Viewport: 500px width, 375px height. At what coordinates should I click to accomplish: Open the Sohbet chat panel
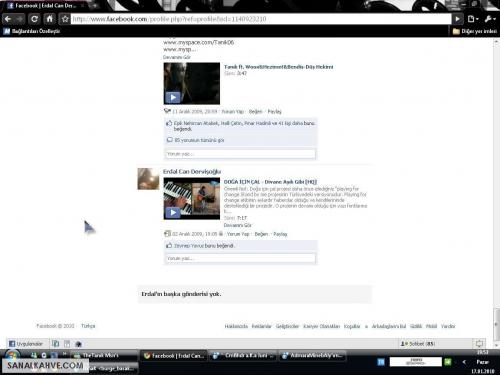tap(418, 344)
